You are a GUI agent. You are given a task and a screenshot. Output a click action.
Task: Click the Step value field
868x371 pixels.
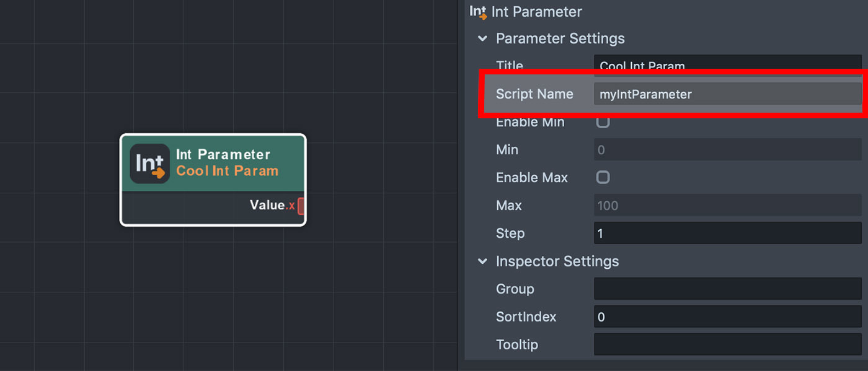pos(727,234)
